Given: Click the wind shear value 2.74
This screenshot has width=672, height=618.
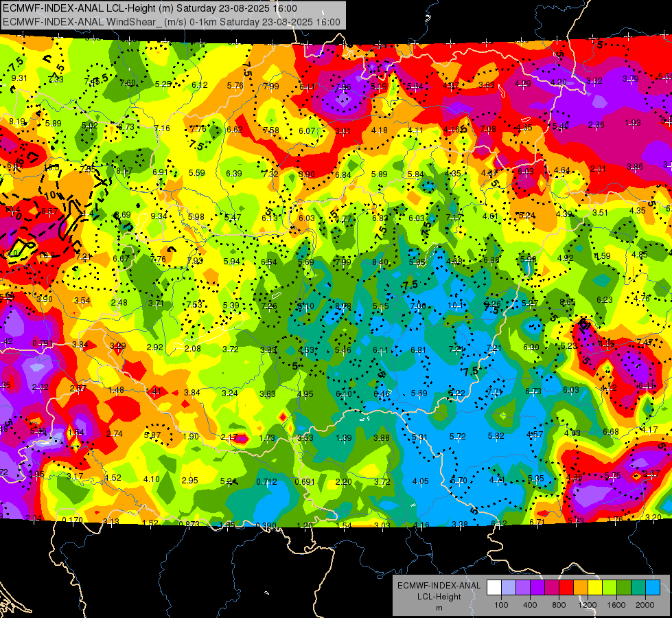Looking at the screenshot, I should [x=115, y=433].
